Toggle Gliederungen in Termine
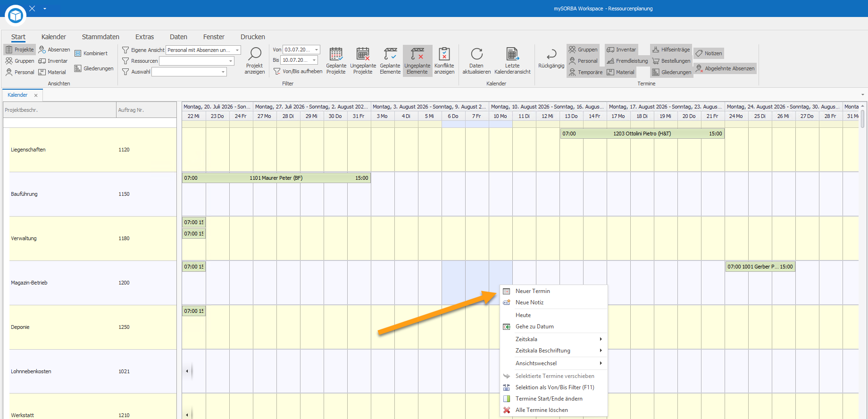The image size is (868, 419). pyautogui.click(x=671, y=72)
